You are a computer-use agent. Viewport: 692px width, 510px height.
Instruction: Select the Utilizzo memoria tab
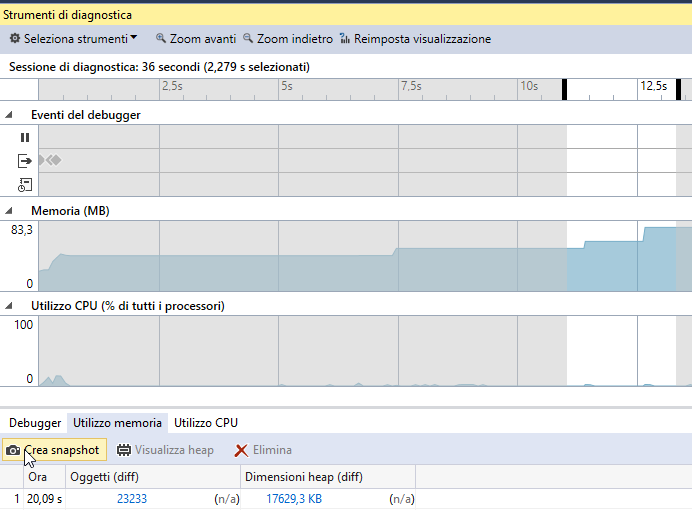(x=117, y=423)
